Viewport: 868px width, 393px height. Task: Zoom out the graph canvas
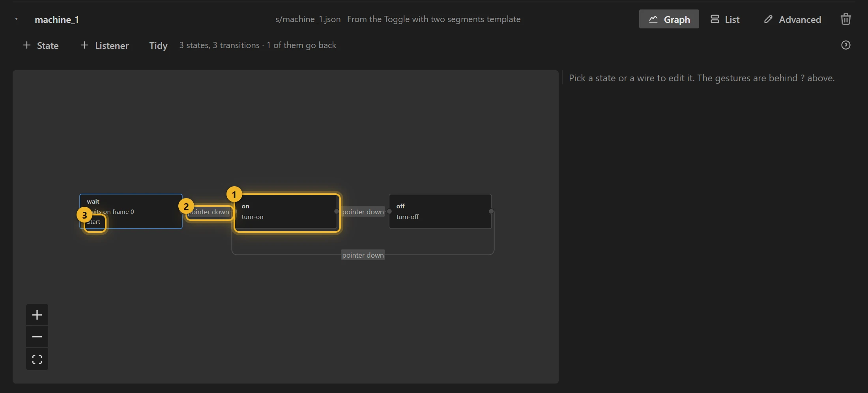[x=37, y=337]
